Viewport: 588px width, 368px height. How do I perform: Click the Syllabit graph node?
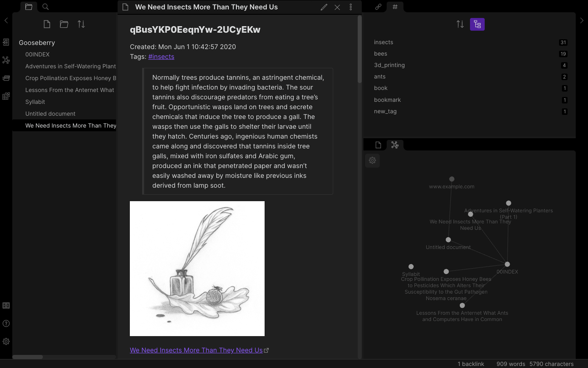[x=411, y=267]
